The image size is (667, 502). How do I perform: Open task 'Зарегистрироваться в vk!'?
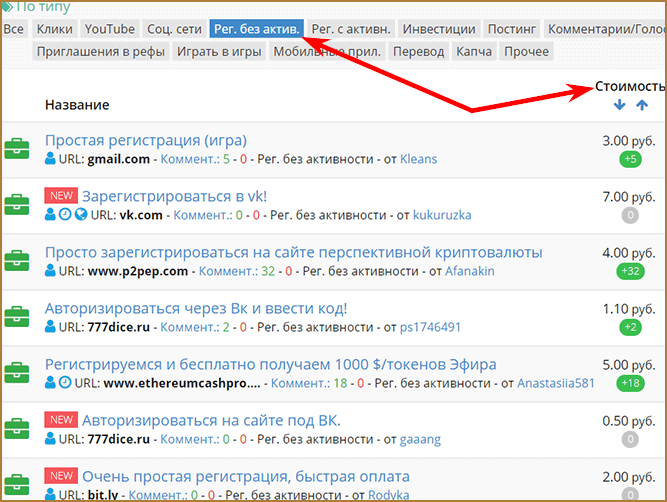pos(174,197)
